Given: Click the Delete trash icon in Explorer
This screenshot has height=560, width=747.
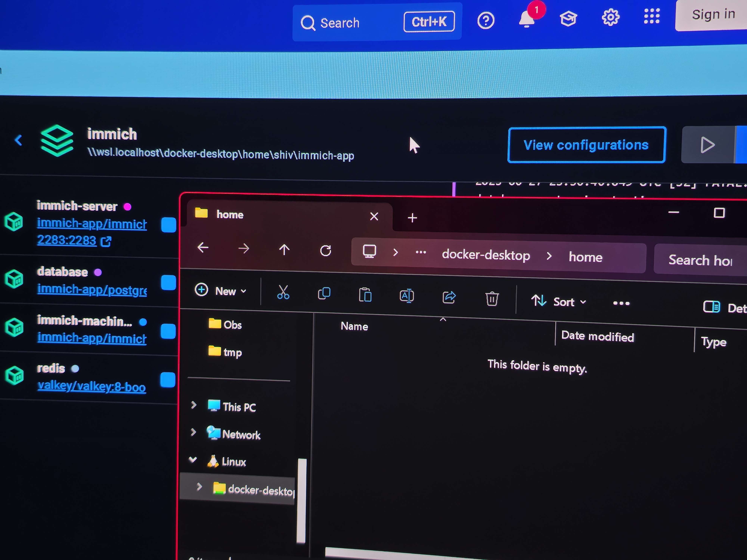Looking at the screenshot, I should (x=492, y=299).
